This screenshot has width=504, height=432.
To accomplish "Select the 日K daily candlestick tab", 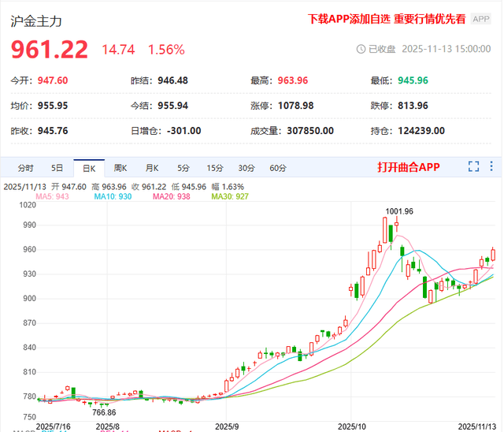I will (x=87, y=168).
